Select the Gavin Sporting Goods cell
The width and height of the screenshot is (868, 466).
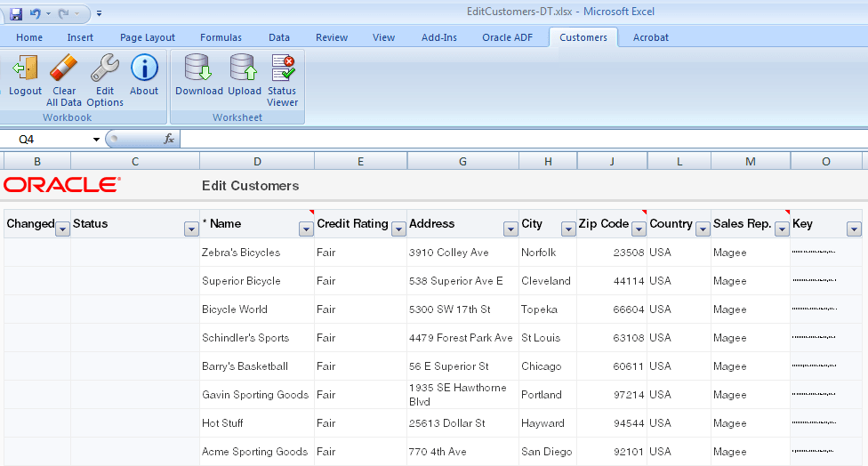(x=257, y=395)
